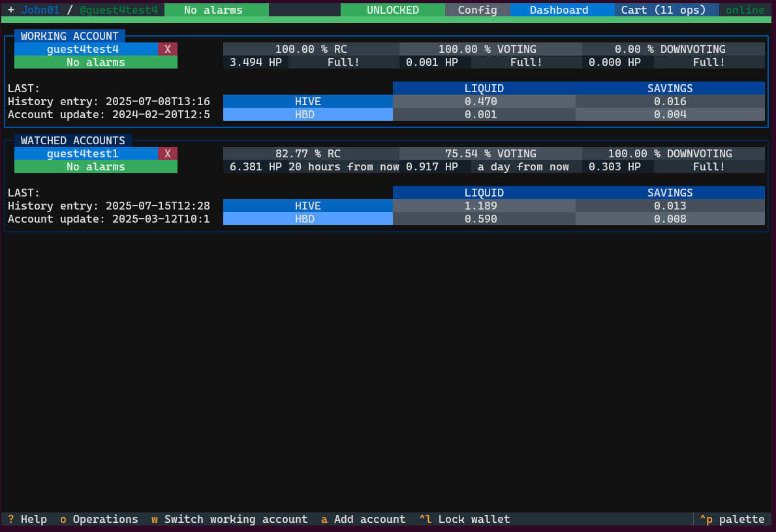This screenshot has width=776, height=532.
Task: Lock wallet from the footer bar
Action: [465, 519]
